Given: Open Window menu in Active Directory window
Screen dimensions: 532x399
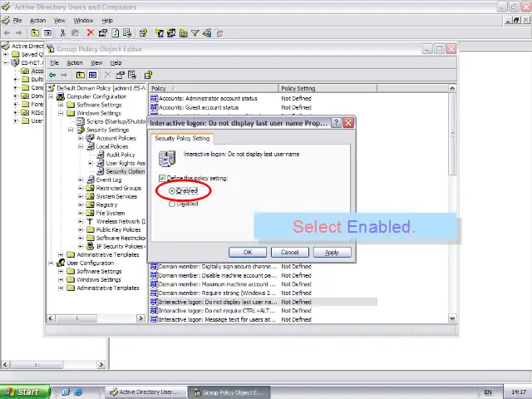Looking at the screenshot, I should tap(83, 20).
